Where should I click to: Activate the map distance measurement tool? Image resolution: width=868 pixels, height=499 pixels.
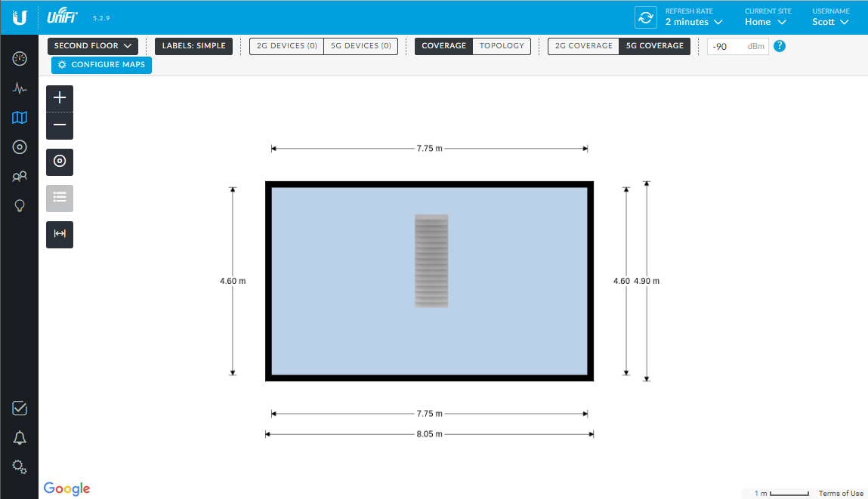coord(59,235)
